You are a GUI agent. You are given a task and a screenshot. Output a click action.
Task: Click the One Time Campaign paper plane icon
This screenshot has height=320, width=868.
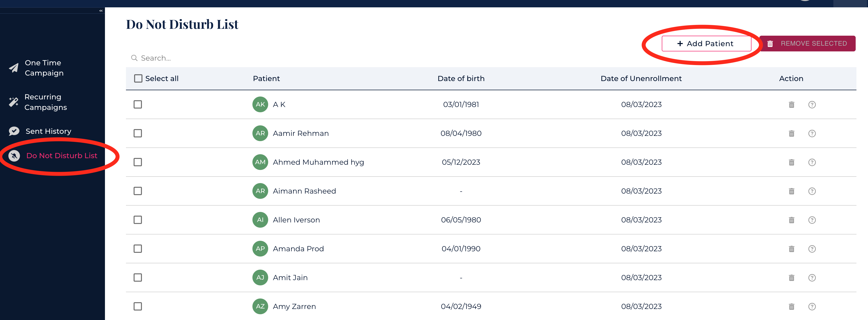tap(14, 68)
